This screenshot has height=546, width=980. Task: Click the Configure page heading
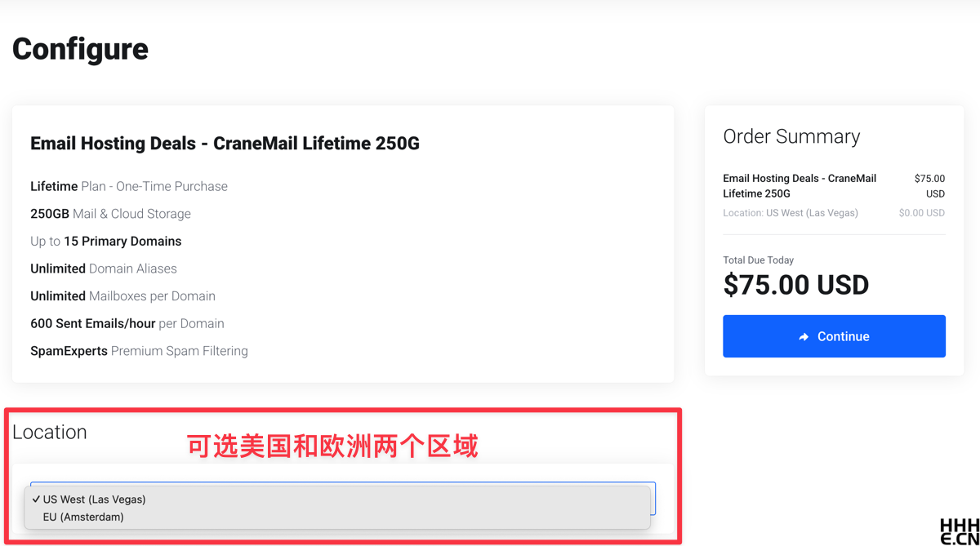80,49
